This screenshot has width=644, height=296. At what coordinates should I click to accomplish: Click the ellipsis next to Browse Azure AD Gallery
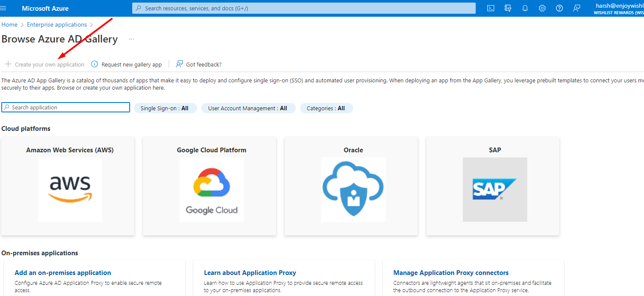click(x=131, y=39)
